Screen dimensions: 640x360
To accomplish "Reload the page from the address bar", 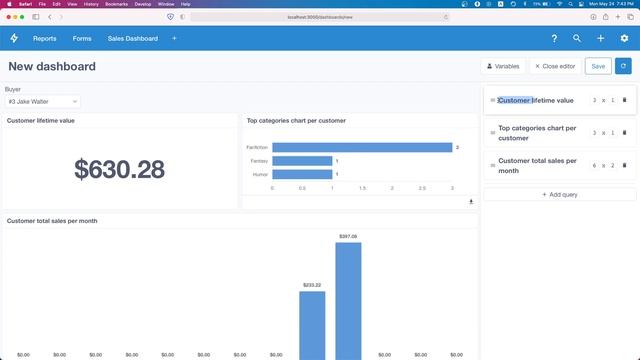I will [446, 17].
